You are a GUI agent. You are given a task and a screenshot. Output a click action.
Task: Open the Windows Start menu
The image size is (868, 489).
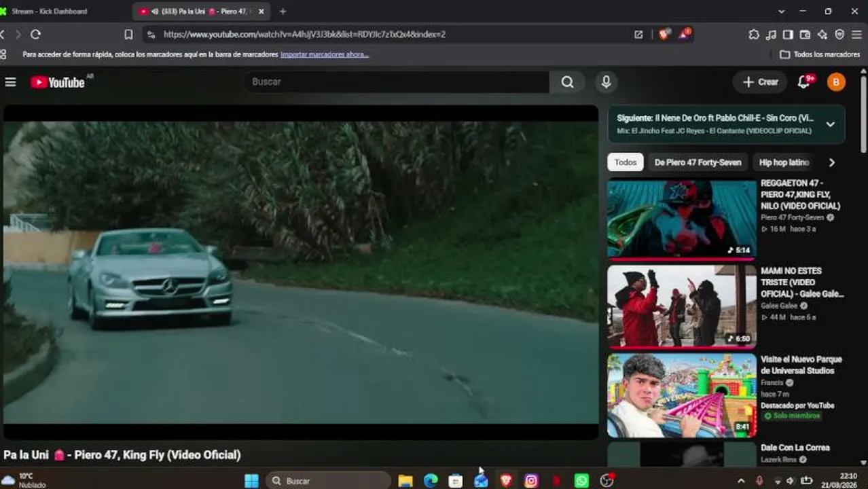coord(251,481)
